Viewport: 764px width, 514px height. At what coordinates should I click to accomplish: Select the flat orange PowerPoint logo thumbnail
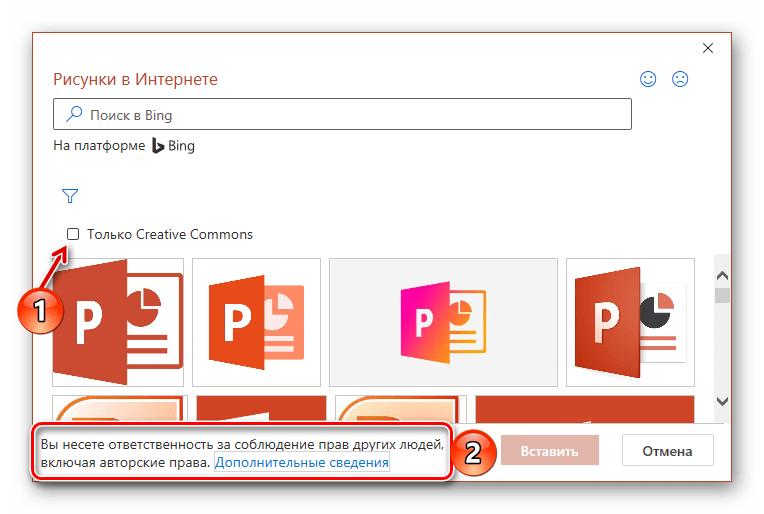point(256,322)
